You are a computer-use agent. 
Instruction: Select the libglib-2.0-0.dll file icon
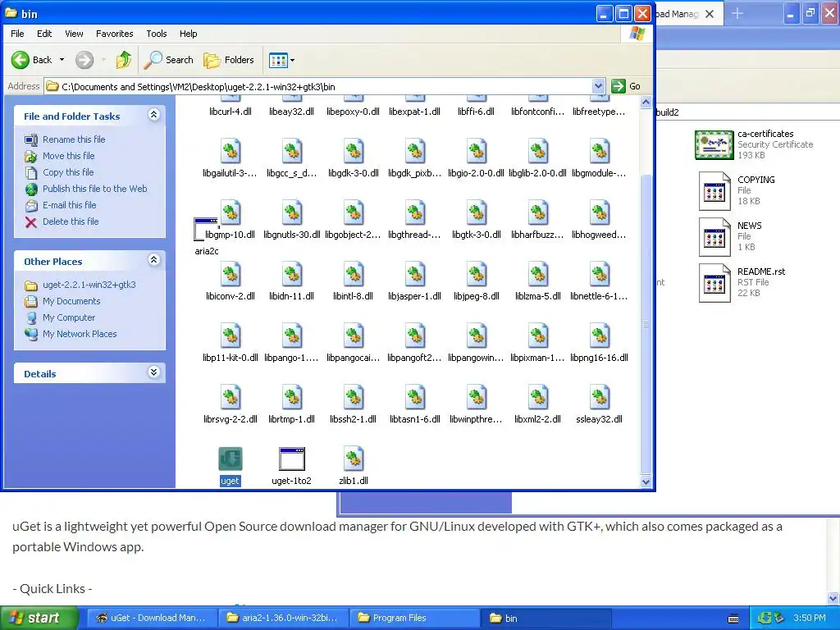tap(538, 152)
